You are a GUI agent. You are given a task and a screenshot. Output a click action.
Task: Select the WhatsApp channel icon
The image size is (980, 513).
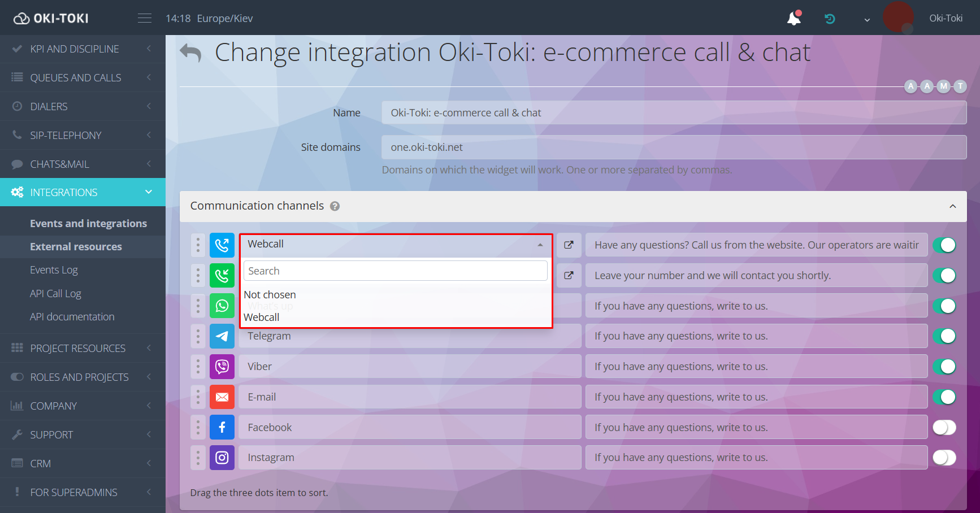pos(222,306)
